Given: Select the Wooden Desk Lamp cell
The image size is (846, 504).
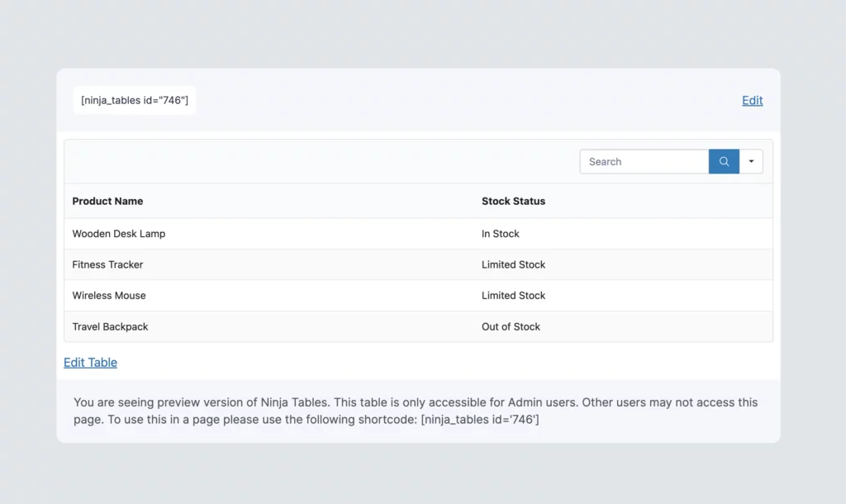Looking at the screenshot, I should point(119,234).
